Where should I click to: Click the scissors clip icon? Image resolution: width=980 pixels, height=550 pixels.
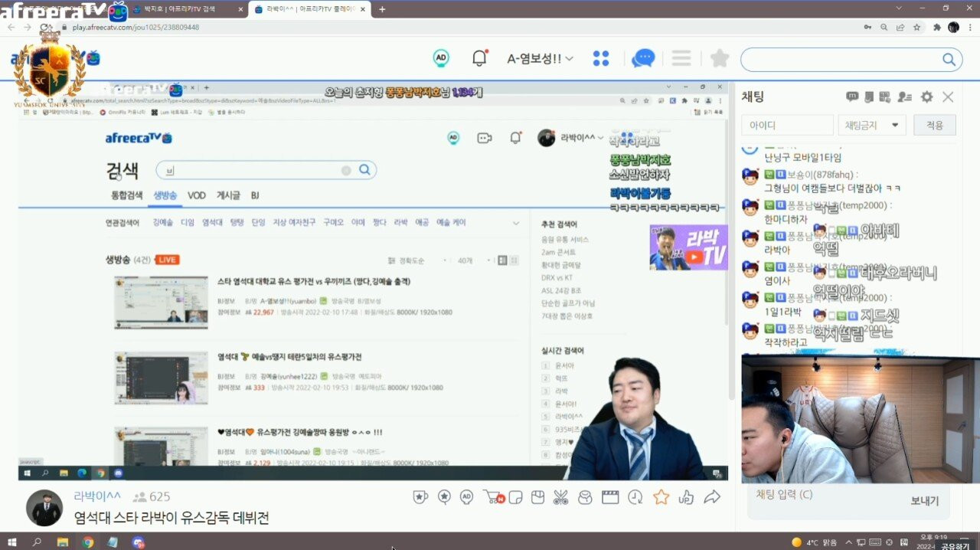(x=561, y=497)
